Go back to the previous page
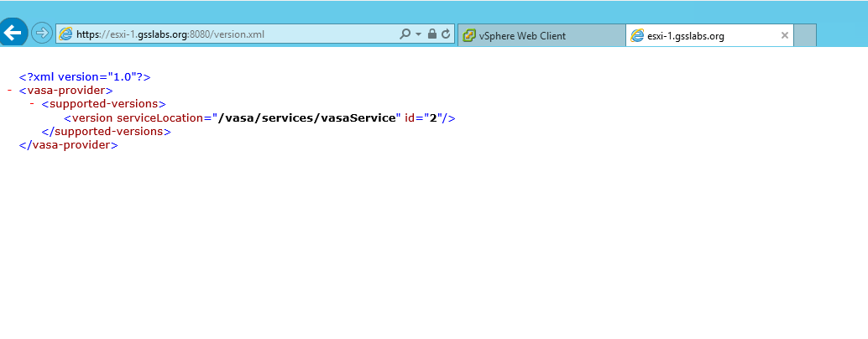 (x=13, y=34)
